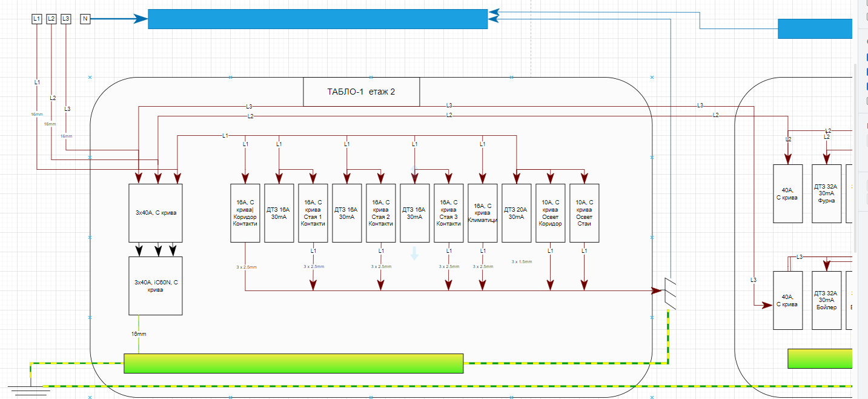Select the L1 terminal box at top

point(36,19)
